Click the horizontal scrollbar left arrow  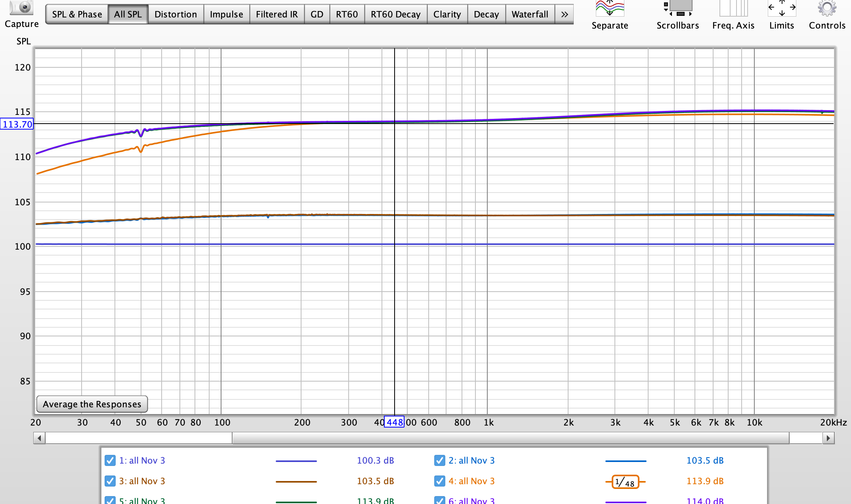[x=39, y=438]
